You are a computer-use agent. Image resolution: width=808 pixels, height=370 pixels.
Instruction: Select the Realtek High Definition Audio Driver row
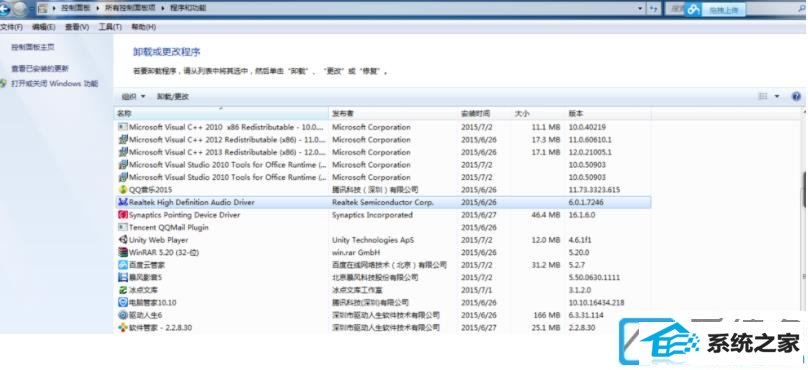pos(383,203)
